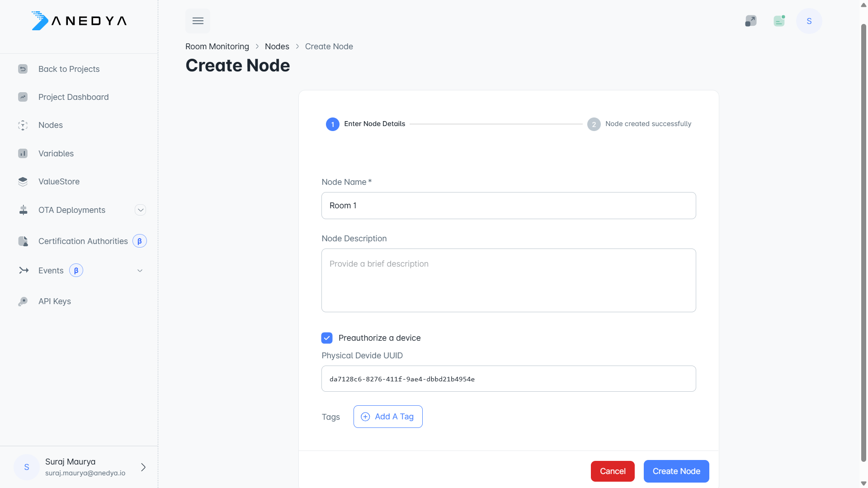Go to Nodes breadcrumb link

277,47
